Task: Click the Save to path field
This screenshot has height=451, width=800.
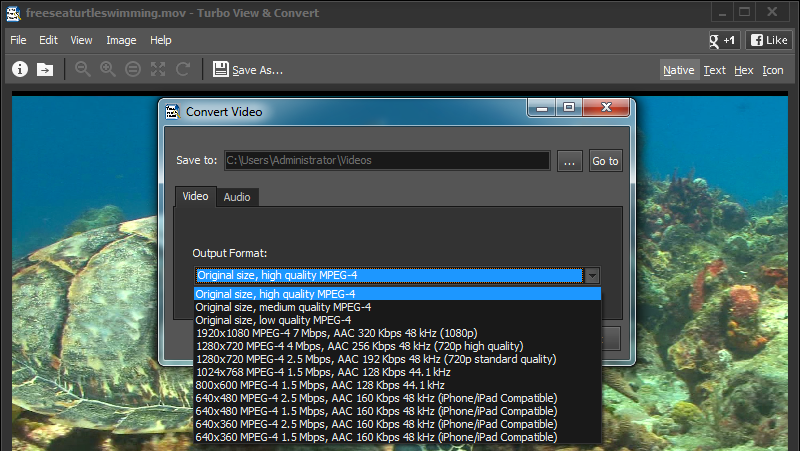Action: click(x=387, y=161)
